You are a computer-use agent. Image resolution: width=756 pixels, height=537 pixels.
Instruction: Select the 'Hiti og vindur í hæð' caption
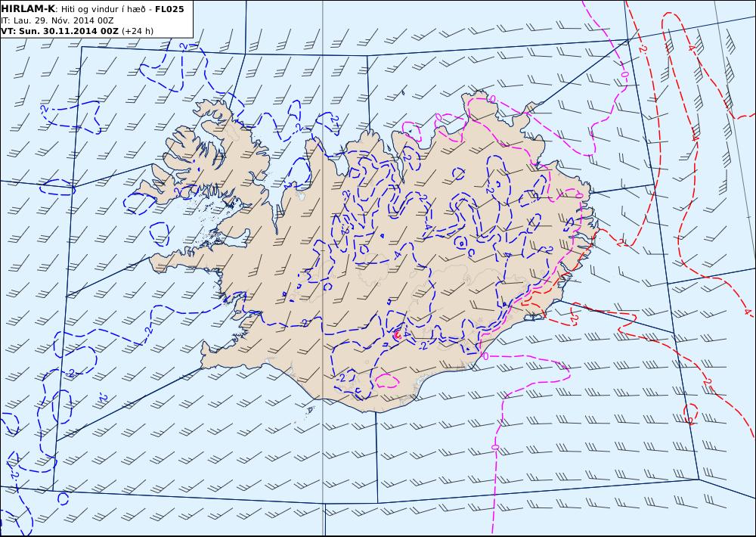pyautogui.click(x=104, y=9)
